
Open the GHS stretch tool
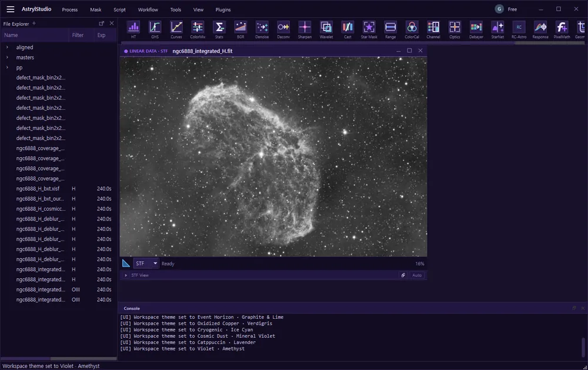pos(155,29)
